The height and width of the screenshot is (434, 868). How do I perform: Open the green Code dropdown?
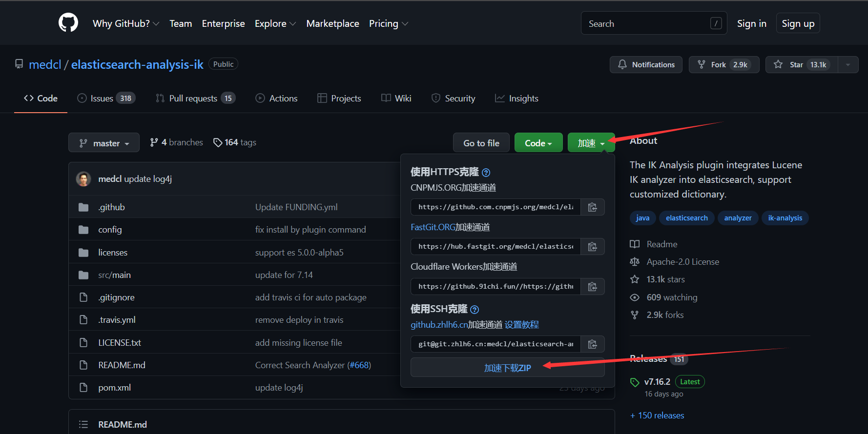pos(538,143)
